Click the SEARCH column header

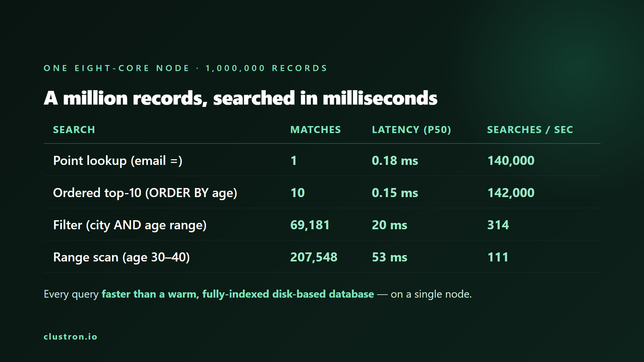(74, 130)
